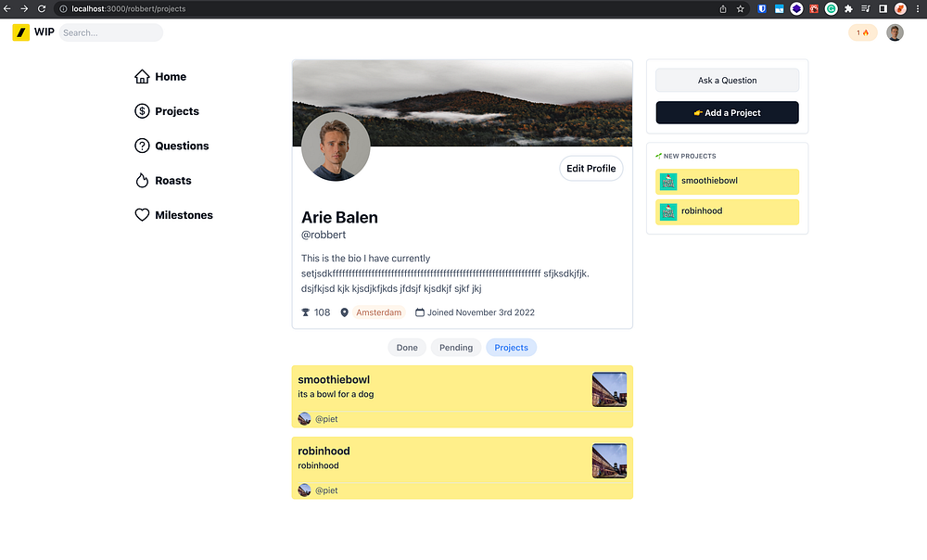927x560 pixels.
Task: Switch to the Pending tab
Action: pos(456,348)
